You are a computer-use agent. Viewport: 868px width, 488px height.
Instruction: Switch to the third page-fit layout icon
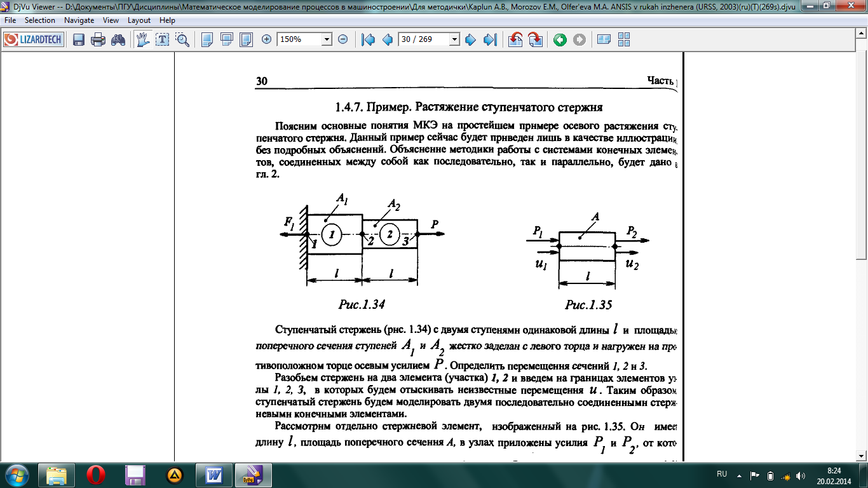[247, 39]
